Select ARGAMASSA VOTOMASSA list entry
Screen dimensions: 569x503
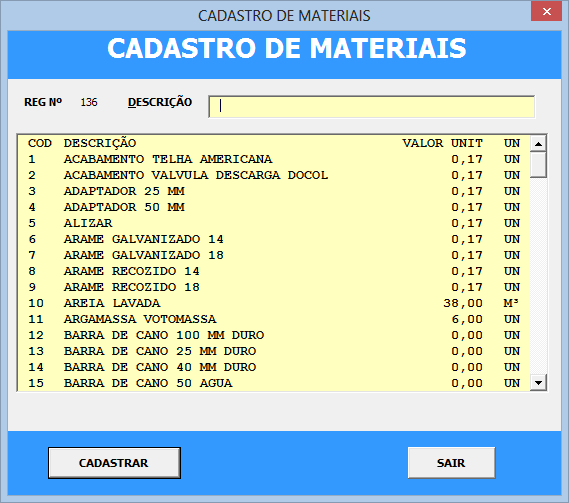tap(274, 319)
